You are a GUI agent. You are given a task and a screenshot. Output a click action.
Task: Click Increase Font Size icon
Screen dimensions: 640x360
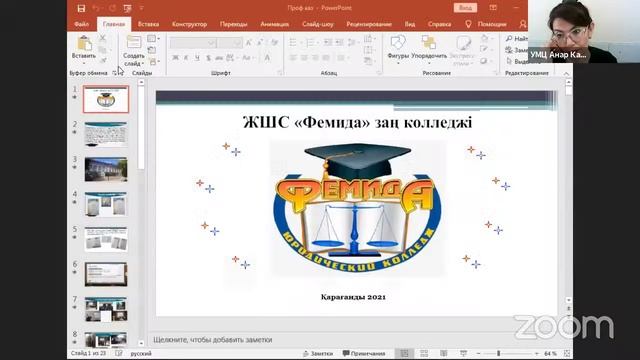249,42
